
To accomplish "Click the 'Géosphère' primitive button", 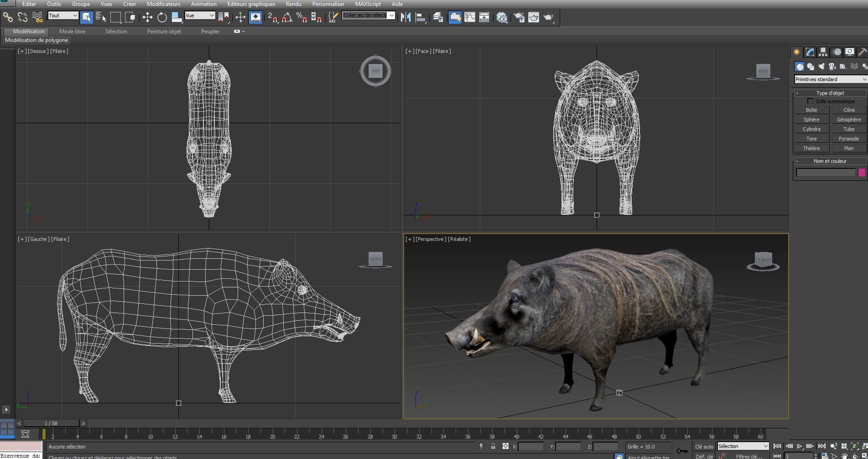I will pyautogui.click(x=849, y=120).
